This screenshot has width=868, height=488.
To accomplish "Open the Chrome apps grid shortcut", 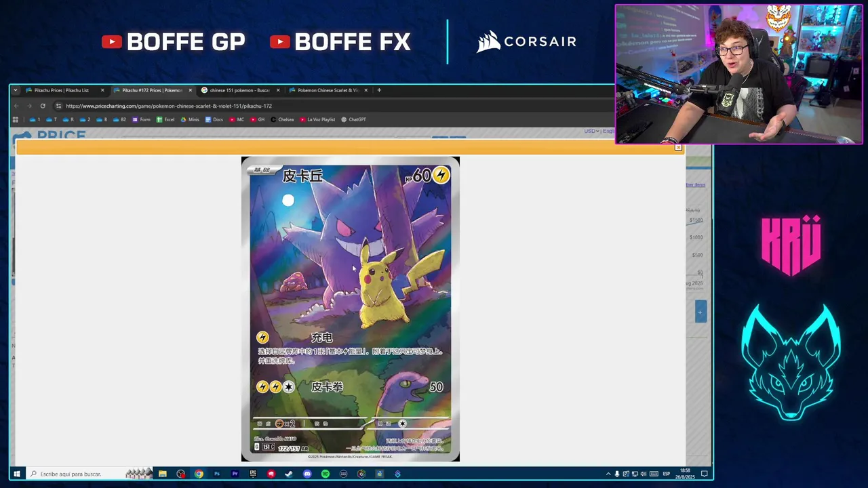I will tap(16, 119).
